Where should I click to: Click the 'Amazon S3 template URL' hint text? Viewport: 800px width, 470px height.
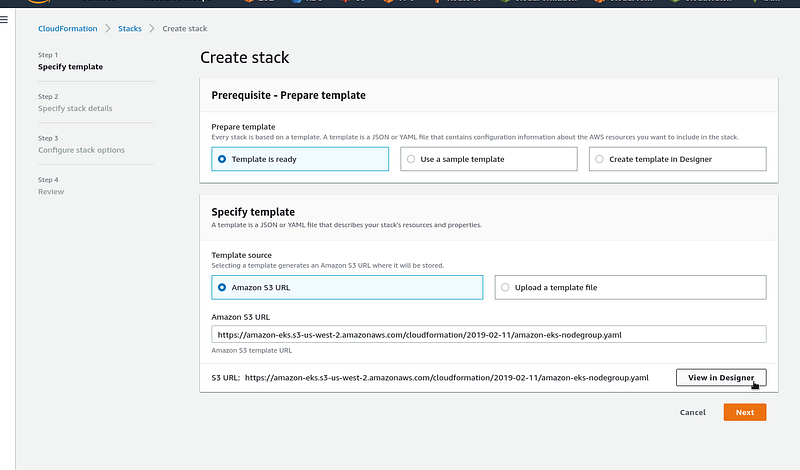click(x=252, y=351)
